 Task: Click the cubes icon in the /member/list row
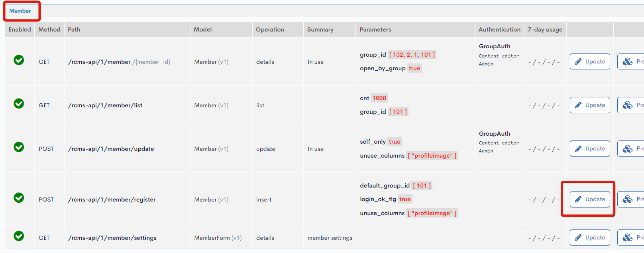628,105
